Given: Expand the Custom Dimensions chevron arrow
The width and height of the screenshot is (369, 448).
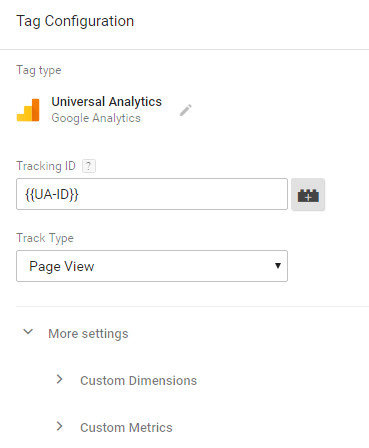Looking at the screenshot, I should [60, 379].
